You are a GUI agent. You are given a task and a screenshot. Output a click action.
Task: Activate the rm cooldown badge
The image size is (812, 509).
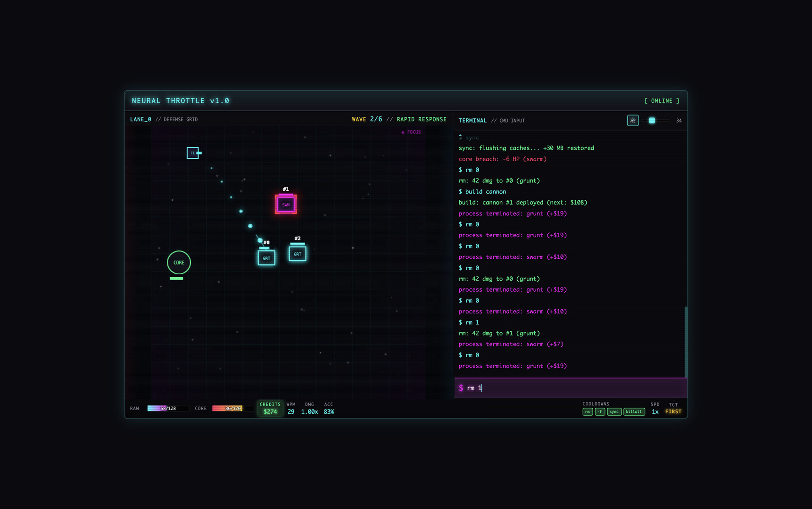click(588, 411)
